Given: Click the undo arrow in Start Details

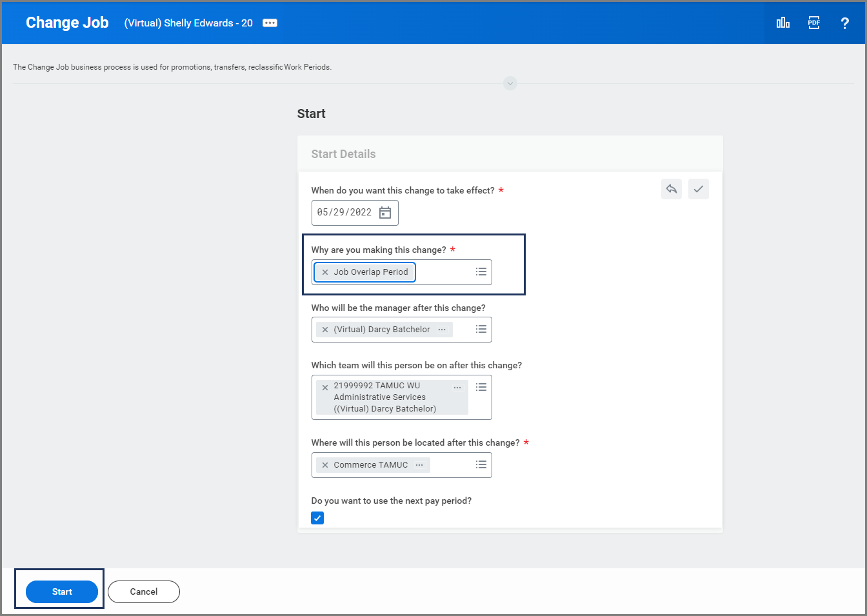Looking at the screenshot, I should coord(671,189).
